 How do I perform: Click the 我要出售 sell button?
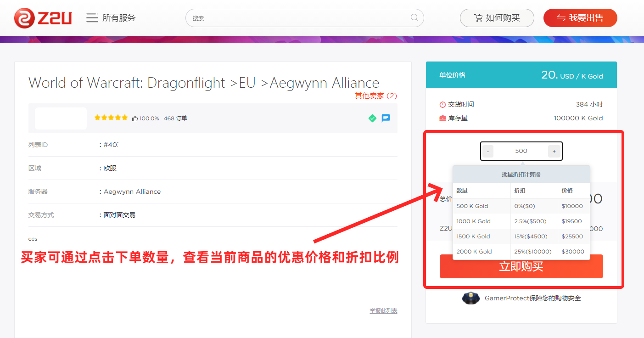coord(580,18)
